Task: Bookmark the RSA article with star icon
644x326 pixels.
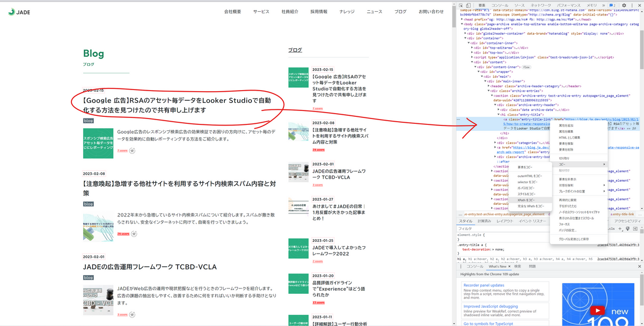Action: (x=132, y=150)
